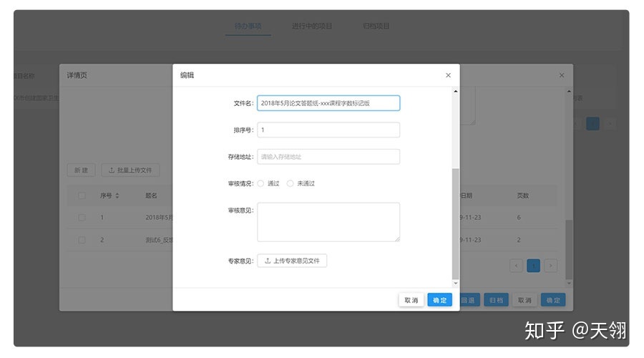This screenshot has height=358, width=644.
Task: Click the 编辑 dialog scrollbar thumb
Action: pos(456,224)
